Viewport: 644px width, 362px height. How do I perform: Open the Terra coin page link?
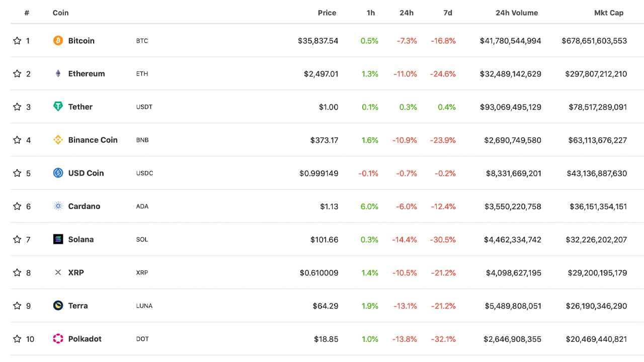[x=78, y=306]
